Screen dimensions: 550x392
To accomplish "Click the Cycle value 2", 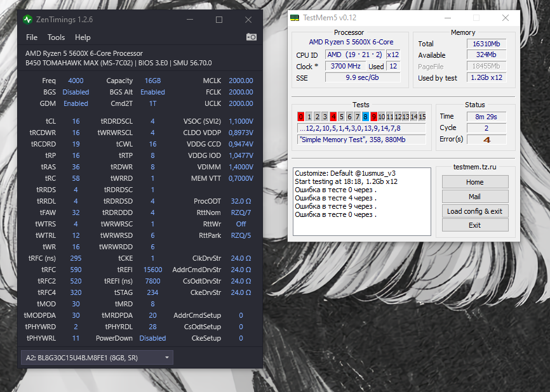I will tap(486, 128).
